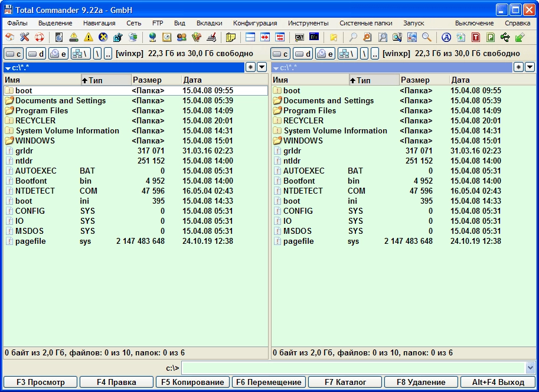Viewport: 539px width, 392px height.
Task: Open network neighborhood in left drive bar
Action: coord(81,54)
